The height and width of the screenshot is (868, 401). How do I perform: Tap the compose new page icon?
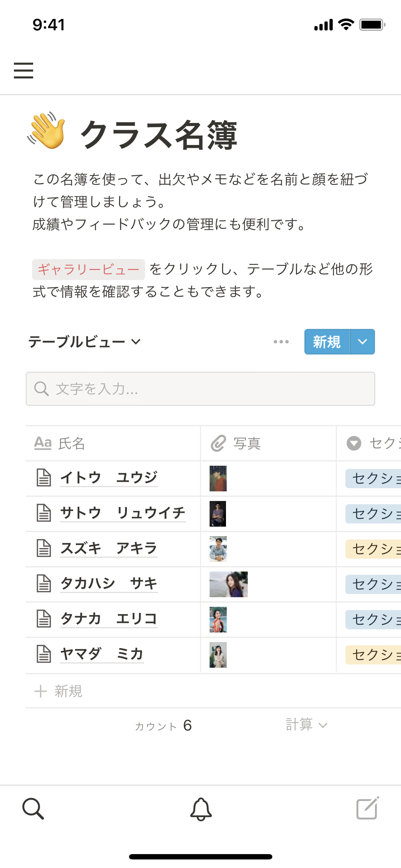367,808
